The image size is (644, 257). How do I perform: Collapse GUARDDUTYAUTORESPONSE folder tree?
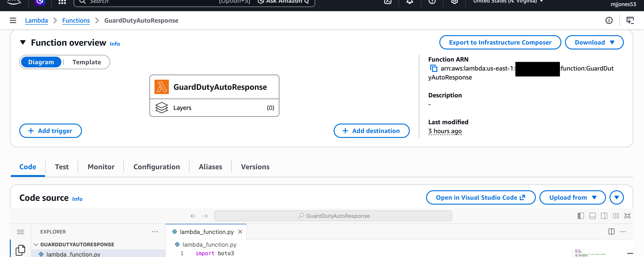[x=36, y=244]
